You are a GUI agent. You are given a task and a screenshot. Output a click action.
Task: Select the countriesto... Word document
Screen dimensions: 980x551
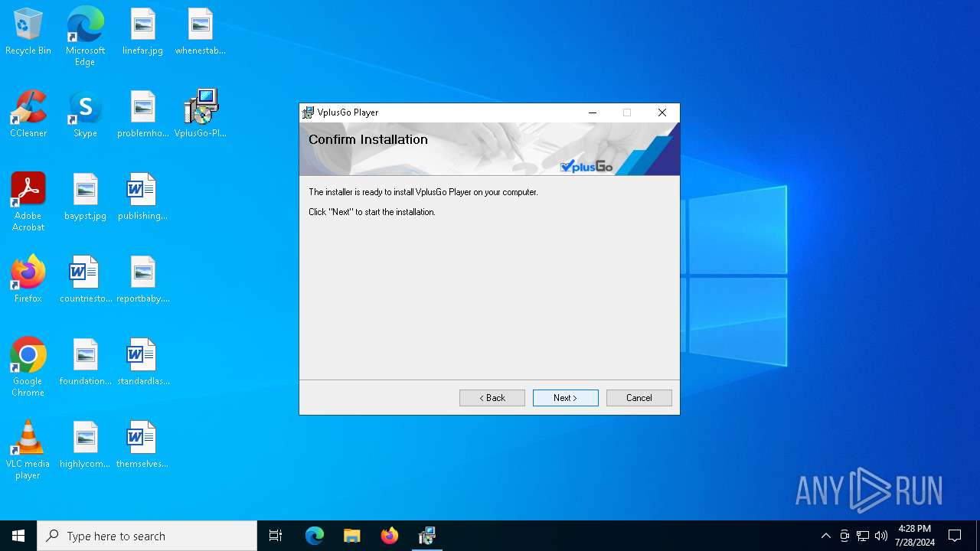85,280
